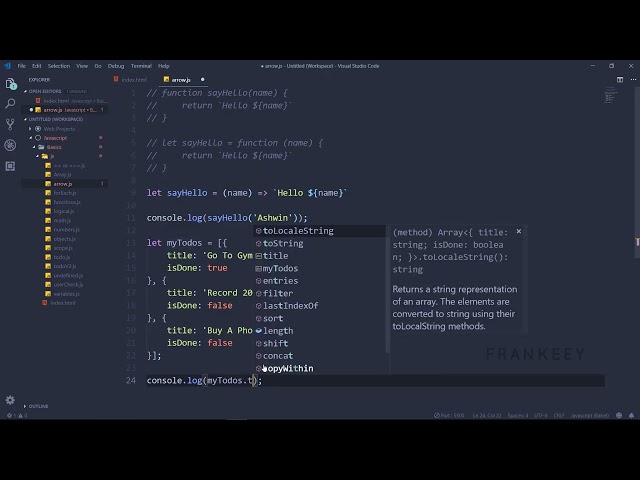The height and width of the screenshot is (480, 640).
Task: Click the Ln 24, Col 22 status entry
Action: 487,416
